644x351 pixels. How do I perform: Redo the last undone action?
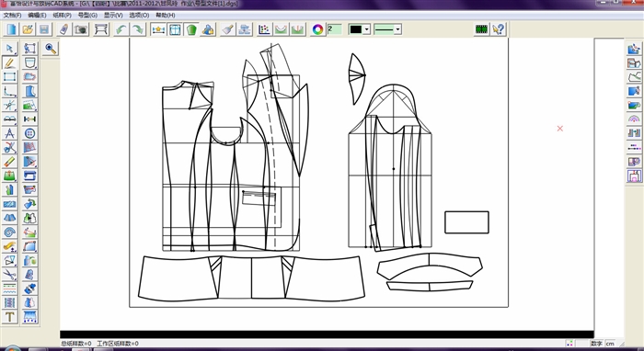tap(138, 29)
